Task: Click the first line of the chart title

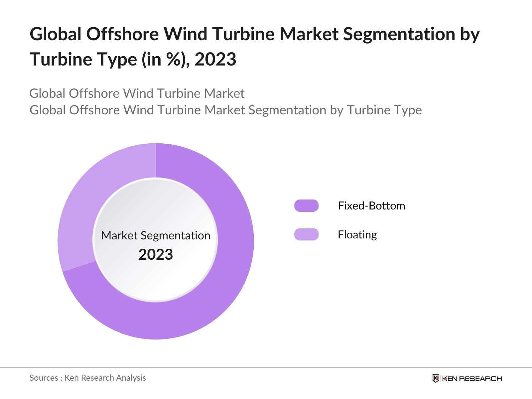Action: tap(254, 34)
